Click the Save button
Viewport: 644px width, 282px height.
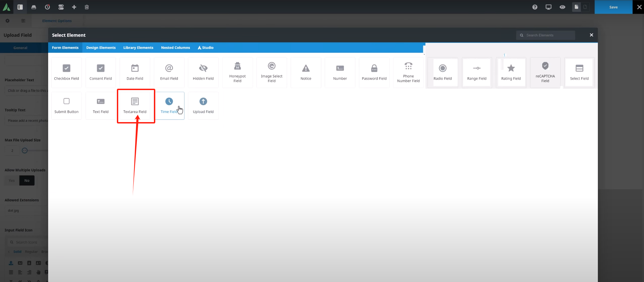coord(613,7)
